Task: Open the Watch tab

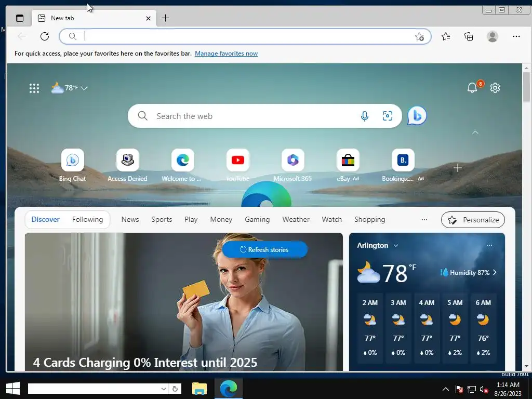Action: click(x=332, y=220)
